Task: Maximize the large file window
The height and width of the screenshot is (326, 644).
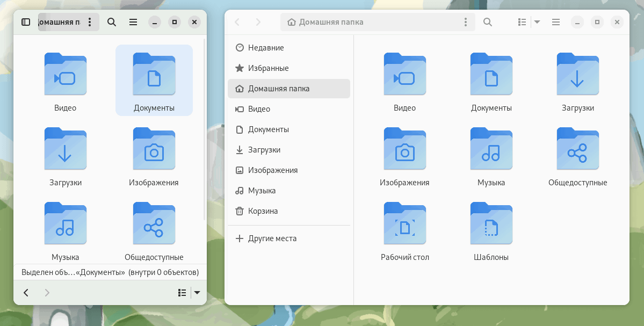Action: (597, 22)
